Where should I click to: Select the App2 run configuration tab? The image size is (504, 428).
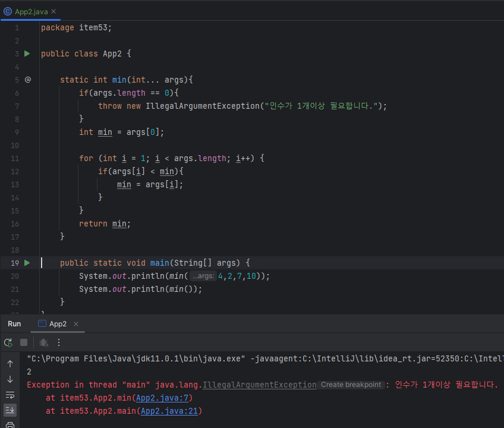(58, 324)
